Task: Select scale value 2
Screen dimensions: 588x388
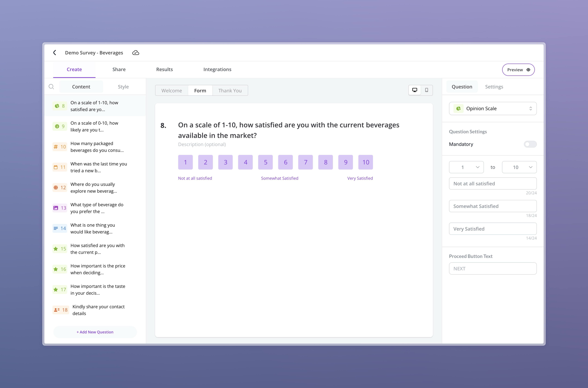Action: point(205,162)
